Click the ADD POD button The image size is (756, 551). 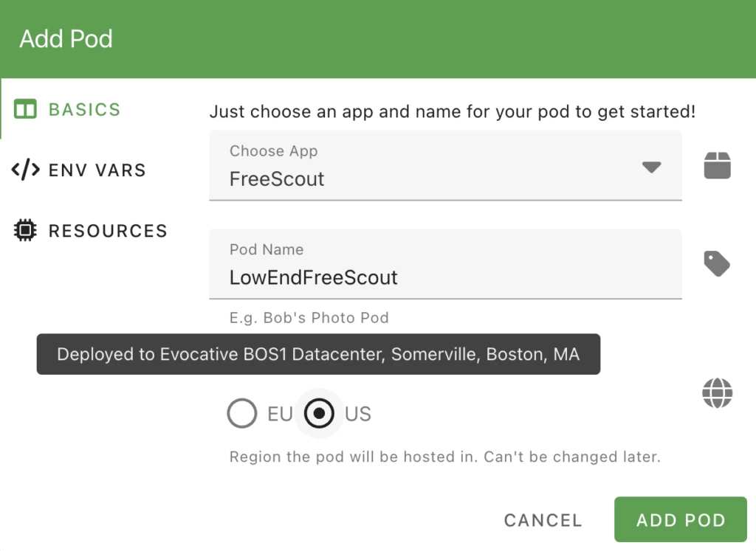[680, 519]
